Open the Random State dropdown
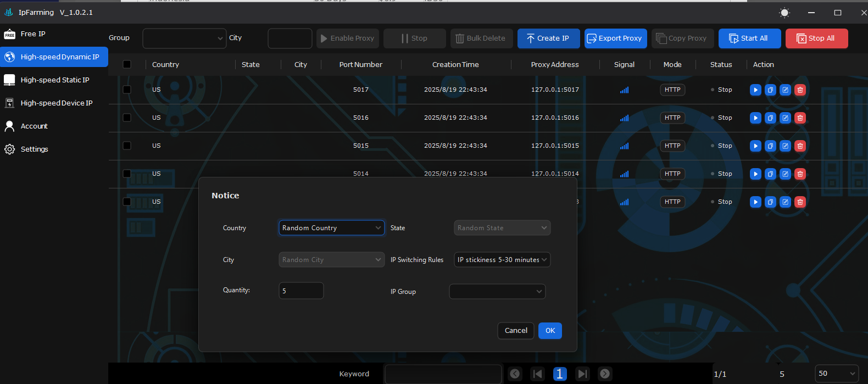 tap(502, 228)
